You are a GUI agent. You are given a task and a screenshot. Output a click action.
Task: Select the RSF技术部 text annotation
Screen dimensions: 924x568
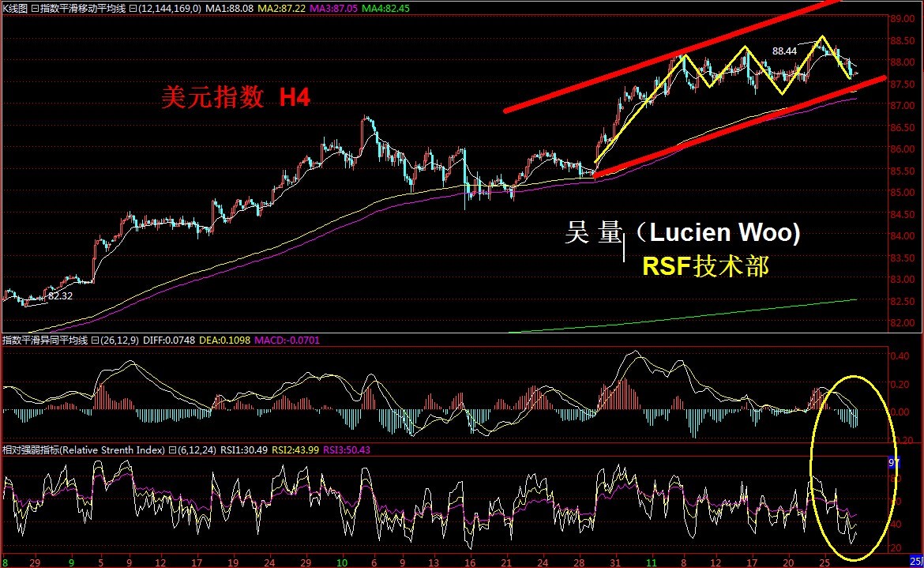(x=705, y=267)
